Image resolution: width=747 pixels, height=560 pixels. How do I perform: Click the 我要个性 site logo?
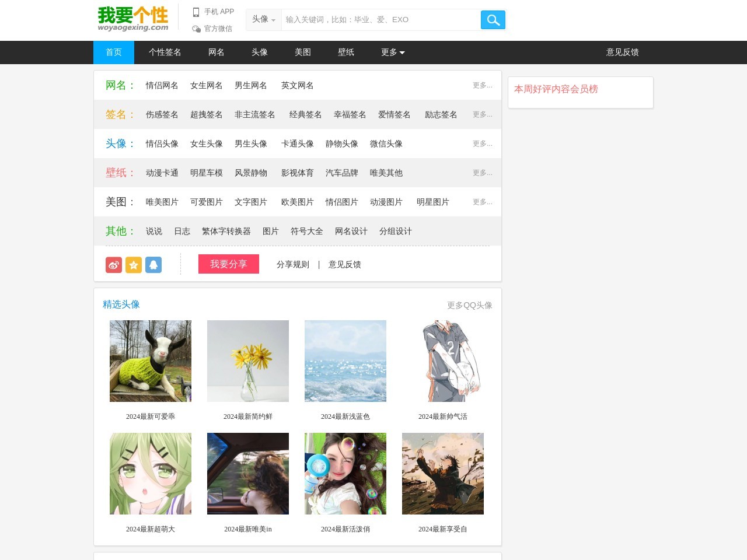tap(133, 19)
